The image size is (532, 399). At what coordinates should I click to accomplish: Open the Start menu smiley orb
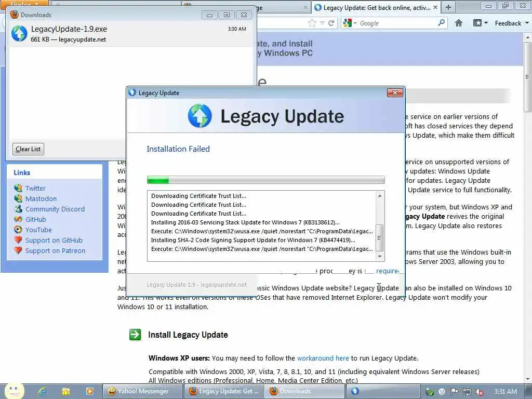tap(14, 391)
